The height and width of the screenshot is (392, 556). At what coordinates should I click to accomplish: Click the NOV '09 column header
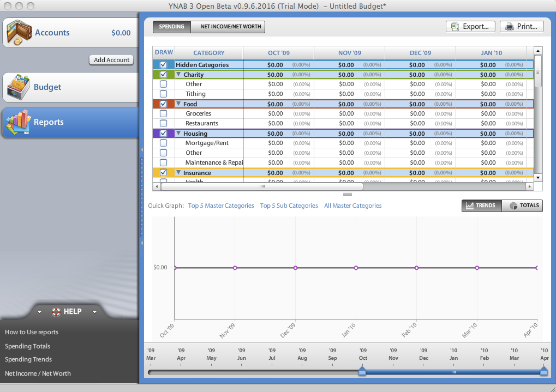coord(350,53)
